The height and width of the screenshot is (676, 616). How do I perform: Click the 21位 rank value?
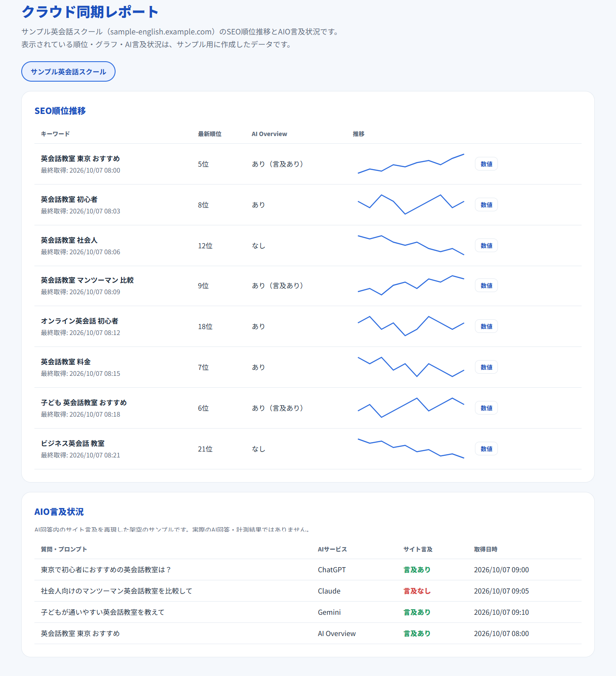coord(205,449)
